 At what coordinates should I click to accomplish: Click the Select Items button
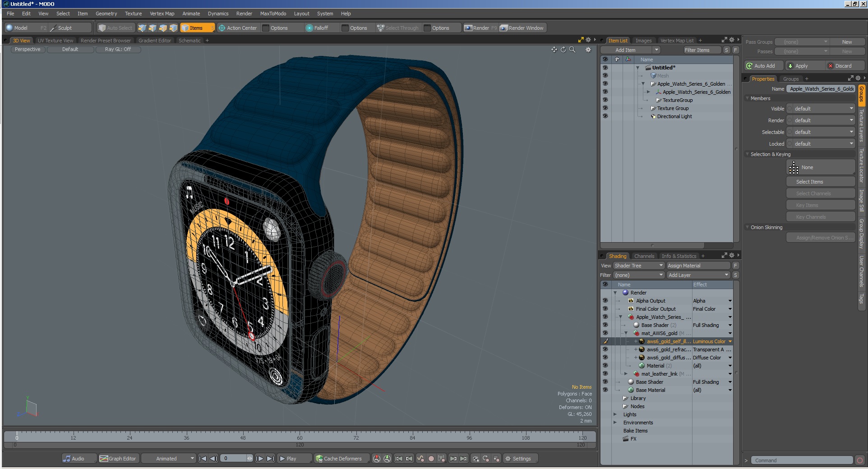pyautogui.click(x=821, y=182)
